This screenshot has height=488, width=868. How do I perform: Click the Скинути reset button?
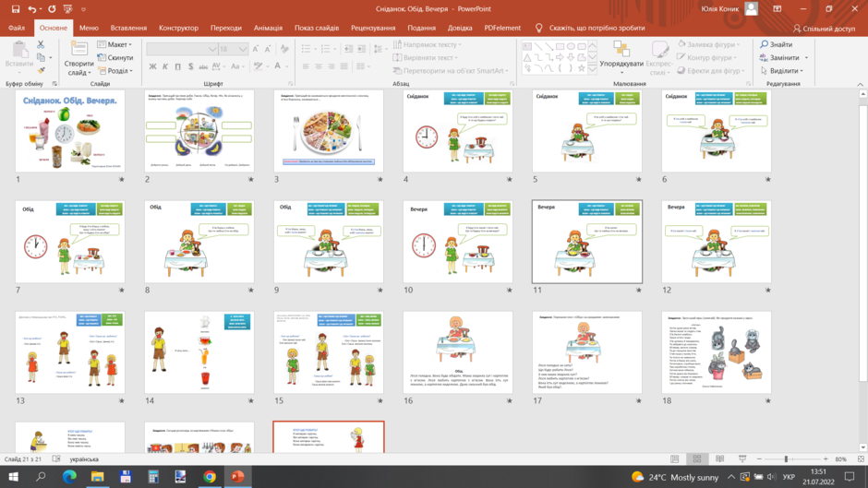tap(115, 57)
